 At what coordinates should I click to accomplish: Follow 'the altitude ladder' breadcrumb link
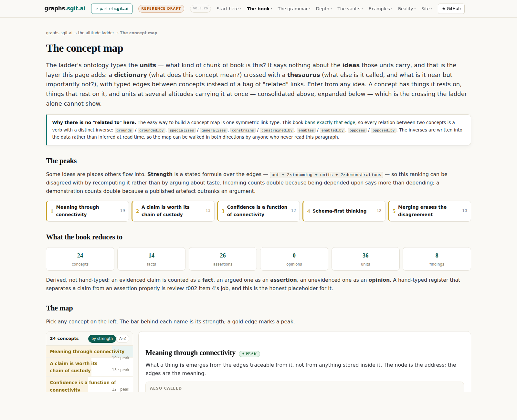click(96, 33)
